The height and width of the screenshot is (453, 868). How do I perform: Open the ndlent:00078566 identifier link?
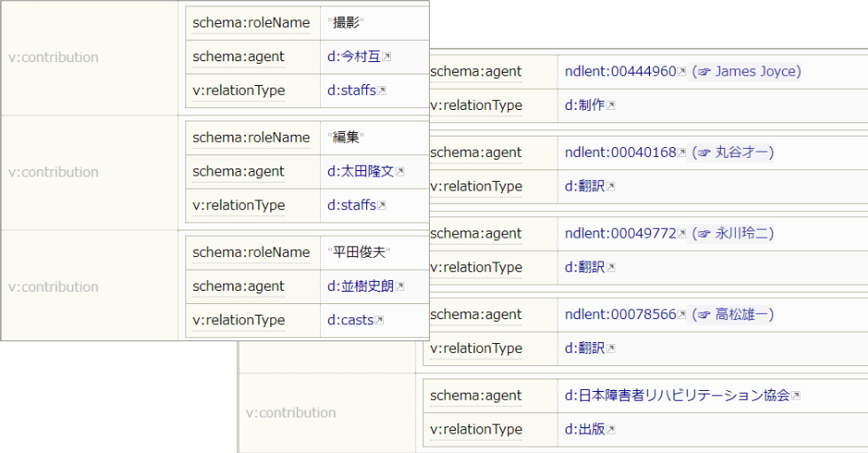click(x=620, y=315)
